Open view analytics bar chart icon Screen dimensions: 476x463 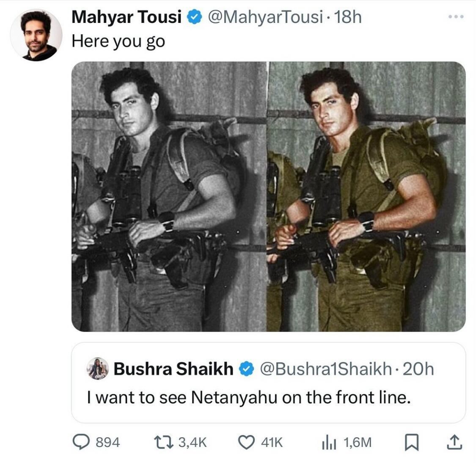[x=329, y=443]
